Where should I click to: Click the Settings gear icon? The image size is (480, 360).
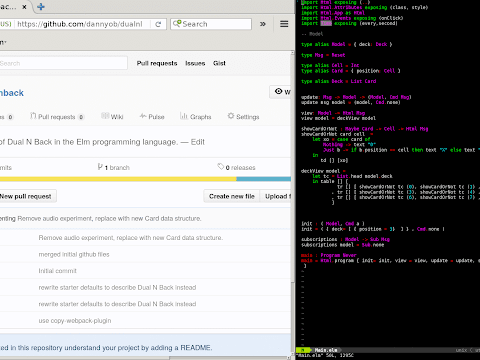pyautogui.click(x=231, y=116)
